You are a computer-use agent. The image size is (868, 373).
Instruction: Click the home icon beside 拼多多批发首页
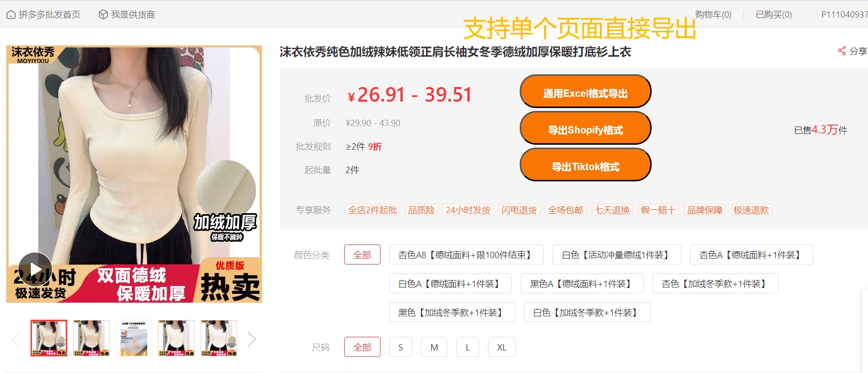(11, 15)
